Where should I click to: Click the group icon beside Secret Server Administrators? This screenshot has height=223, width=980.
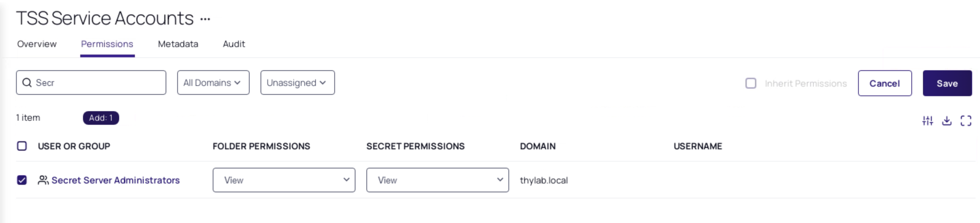[x=43, y=180]
